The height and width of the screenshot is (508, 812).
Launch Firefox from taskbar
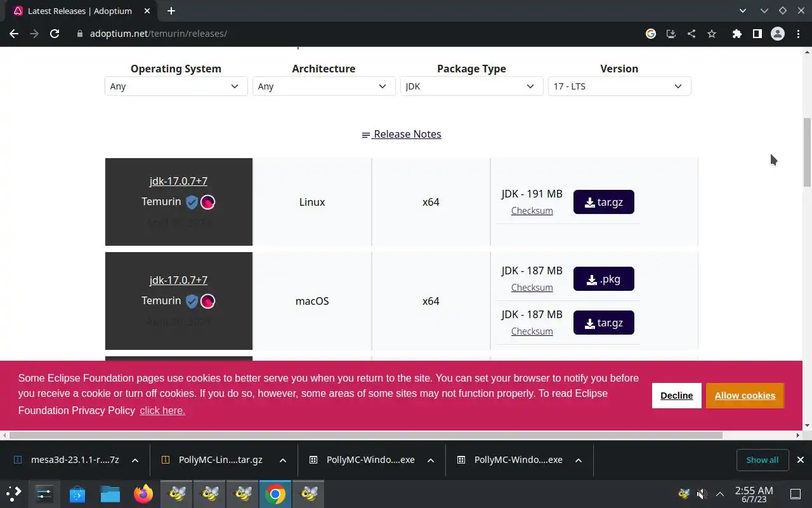(x=143, y=493)
